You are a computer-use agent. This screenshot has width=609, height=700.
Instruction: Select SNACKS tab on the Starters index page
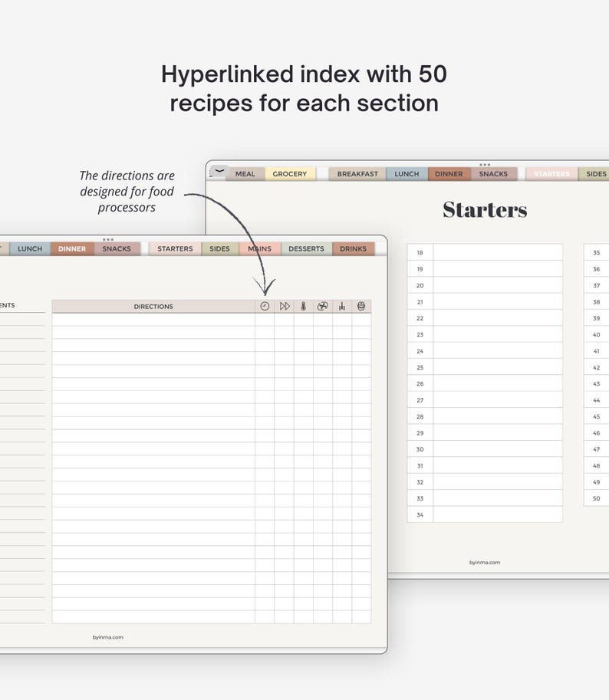click(493, 174)
